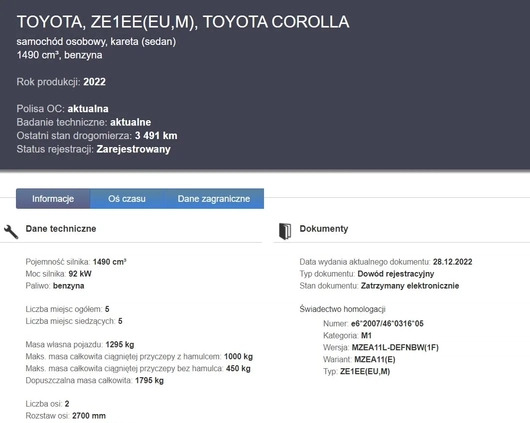Click production year value 2022
This screenshot has width=530, height=423.
(94, 82)
